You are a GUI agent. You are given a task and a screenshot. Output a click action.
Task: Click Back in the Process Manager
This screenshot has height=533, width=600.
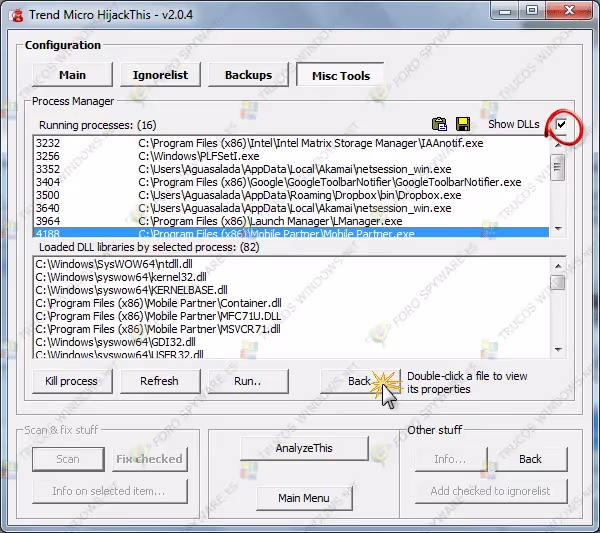tap(360, 381)
